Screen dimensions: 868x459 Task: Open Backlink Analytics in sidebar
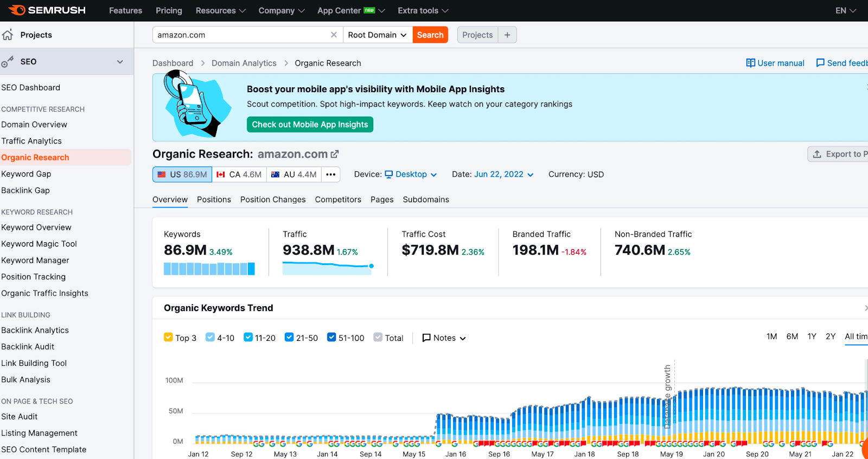coord(35,330)
